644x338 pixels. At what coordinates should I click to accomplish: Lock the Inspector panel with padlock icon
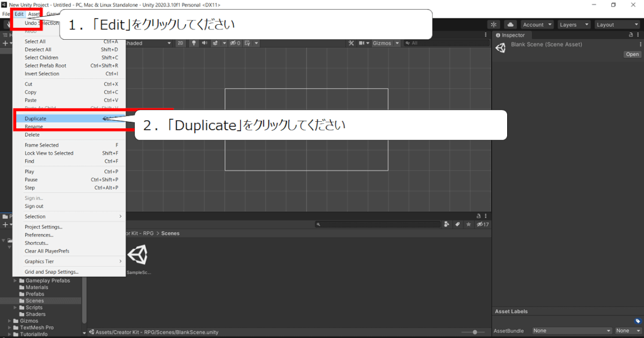pos(631,35)
